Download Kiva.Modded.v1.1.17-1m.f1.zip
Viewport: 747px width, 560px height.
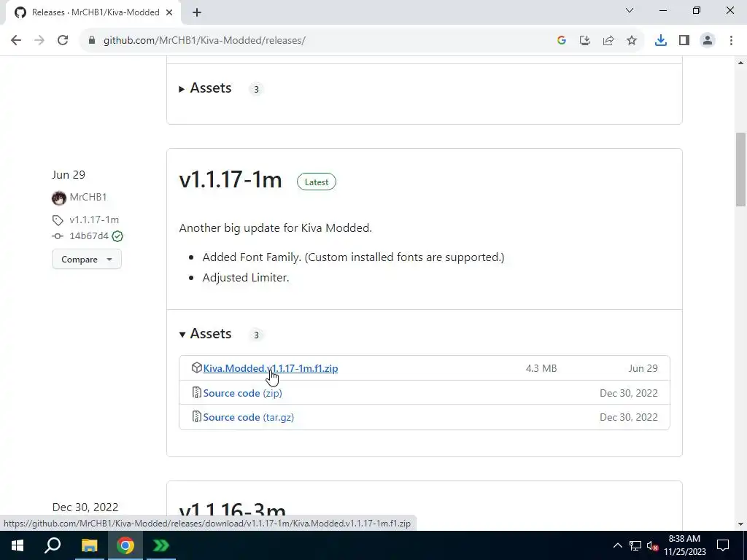click(271, 368)
